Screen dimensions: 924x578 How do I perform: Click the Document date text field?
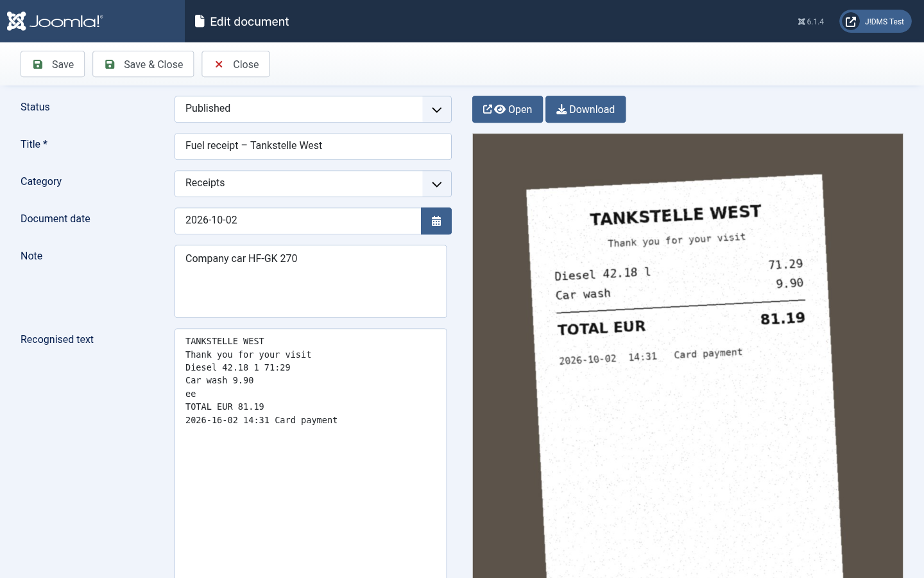(x=298, y=221)
